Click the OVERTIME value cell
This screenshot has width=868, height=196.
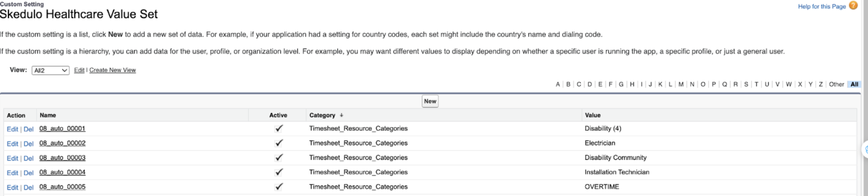click(602, 187)
